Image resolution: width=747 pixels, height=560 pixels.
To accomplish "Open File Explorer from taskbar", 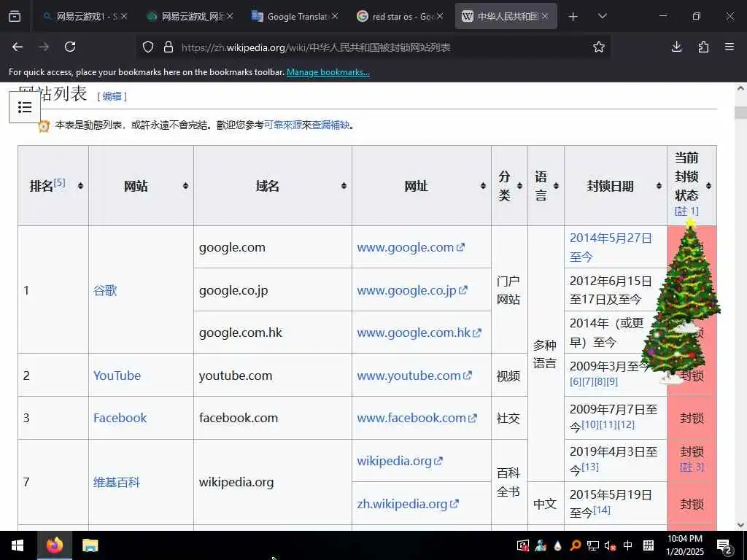I will pyautogui.click(x=90, y=545).
